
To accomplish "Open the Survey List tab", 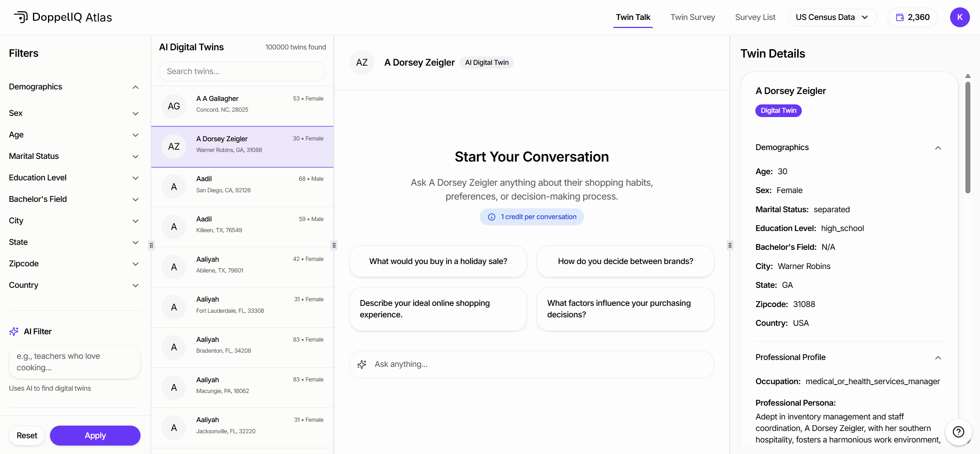I will (755, 17).
